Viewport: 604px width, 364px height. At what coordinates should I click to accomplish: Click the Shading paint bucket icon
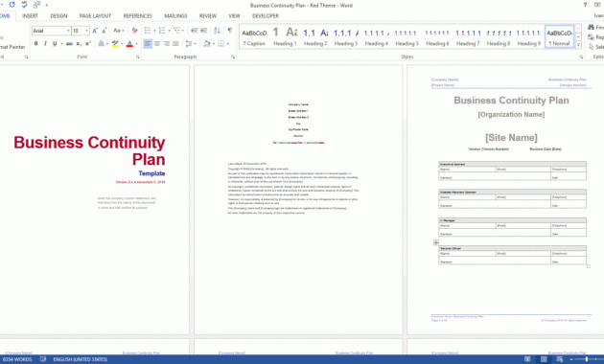click(207, 44)
